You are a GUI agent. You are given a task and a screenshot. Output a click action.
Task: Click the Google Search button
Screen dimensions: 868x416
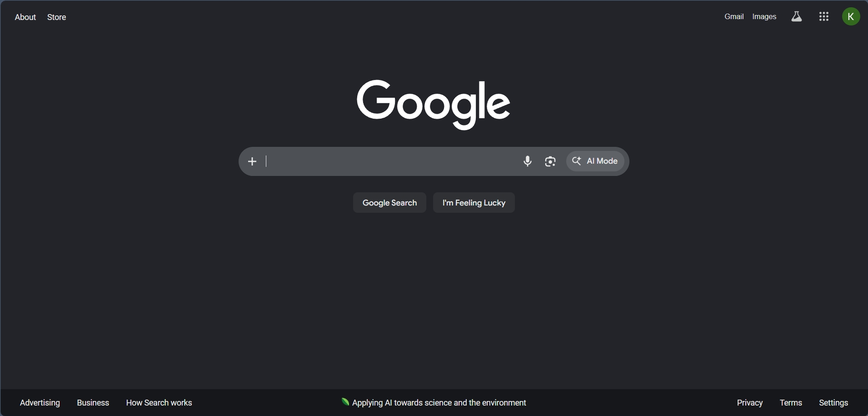pos(389,203)
